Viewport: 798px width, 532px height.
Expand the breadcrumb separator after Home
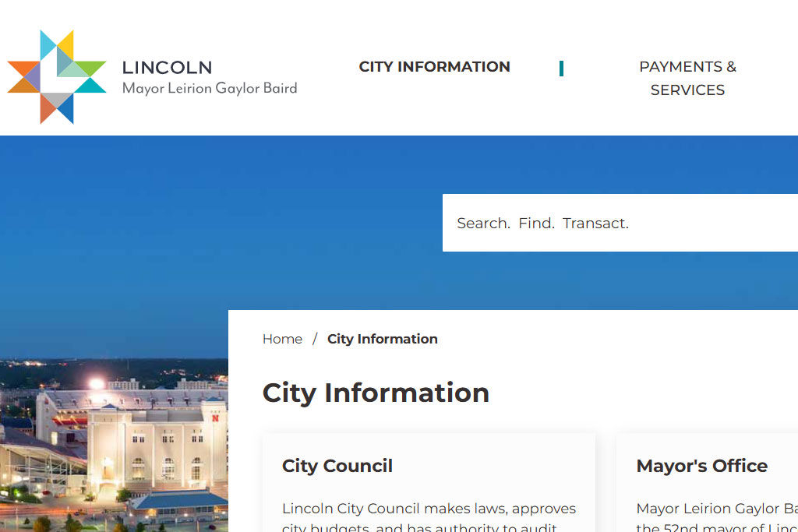pos(315,339)
